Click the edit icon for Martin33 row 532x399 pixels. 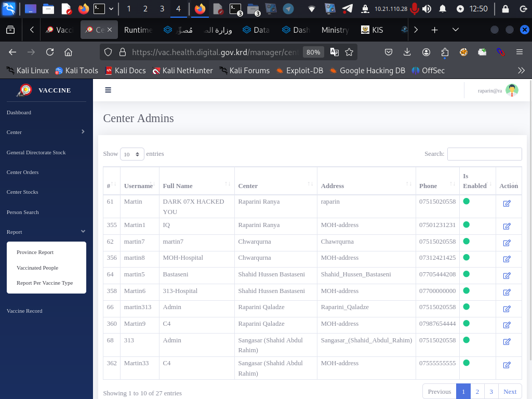point(507,365)
